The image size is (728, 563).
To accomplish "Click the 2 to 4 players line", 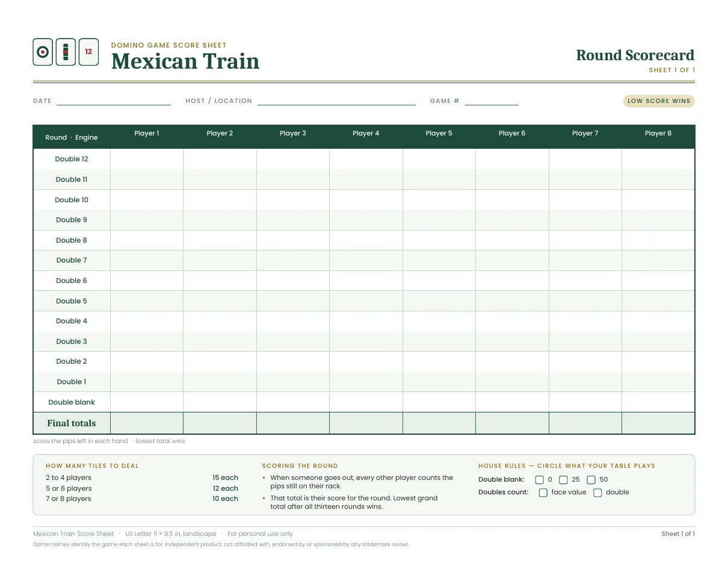I will click(x=69, y=477).
